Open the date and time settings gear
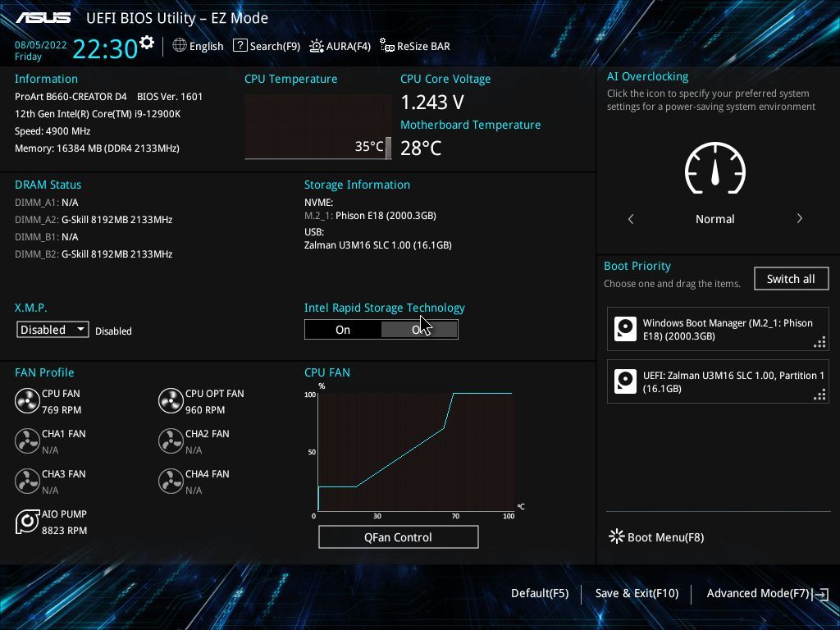Screen dimensions: 840x630 (x=147, y=43)
